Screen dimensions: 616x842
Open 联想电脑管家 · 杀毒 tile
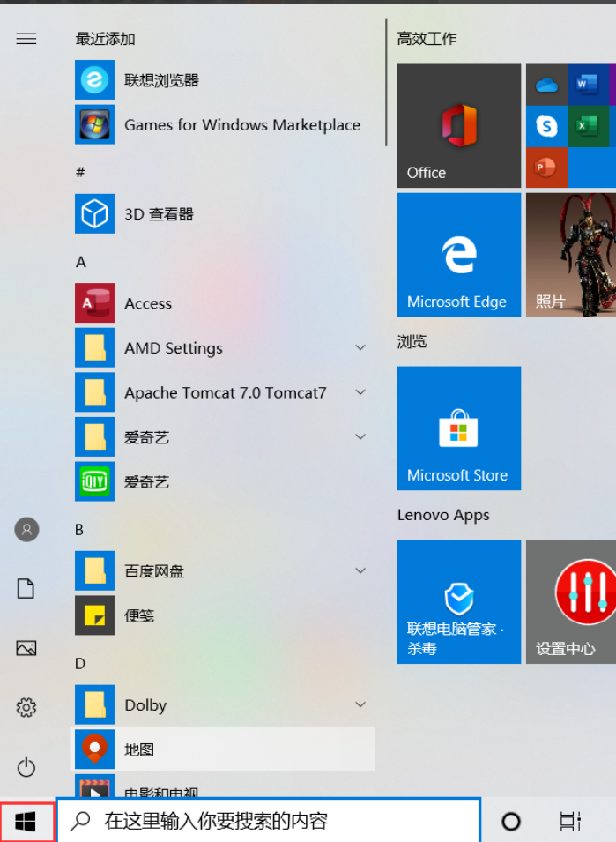tap(459, 601)
